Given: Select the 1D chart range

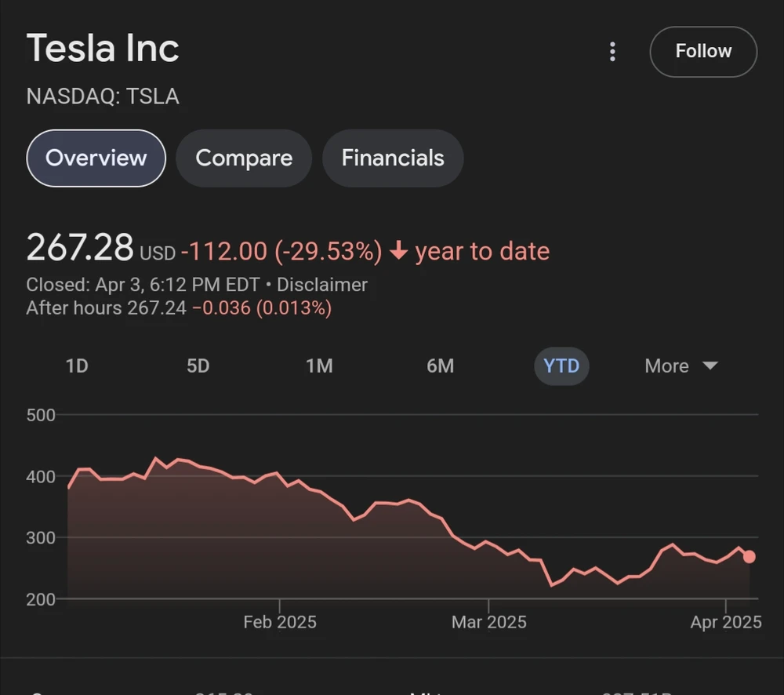Looking at the screenshot, I should pyautogui.click(x=77, y=366).
